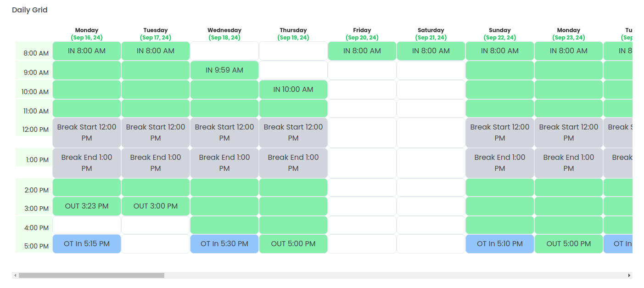
Task: Click the OUT 3:23 PM cell on Monday Sep 16
Action: (x=86, y=206)
